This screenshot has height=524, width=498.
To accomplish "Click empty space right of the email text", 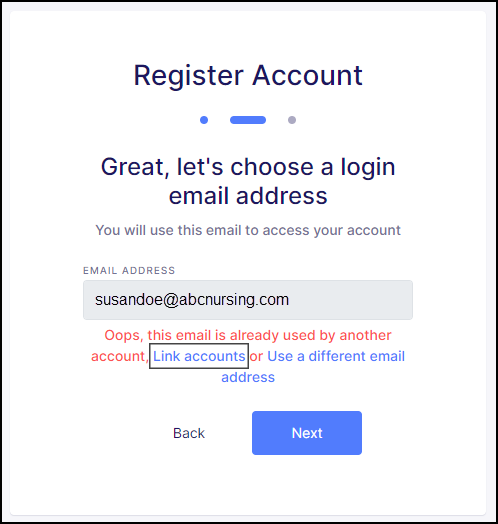I will [351, 300].
